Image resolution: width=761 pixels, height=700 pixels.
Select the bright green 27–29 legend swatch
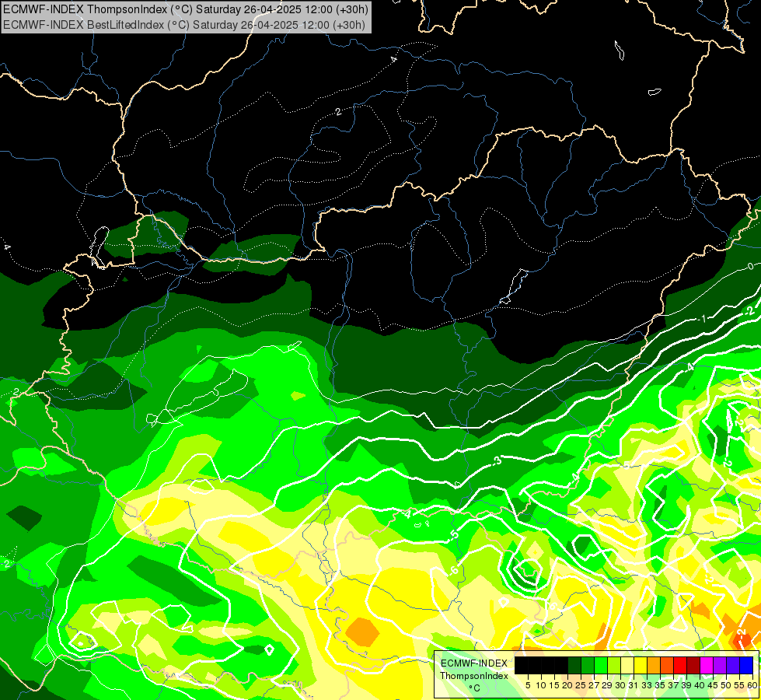click(601, 665)
